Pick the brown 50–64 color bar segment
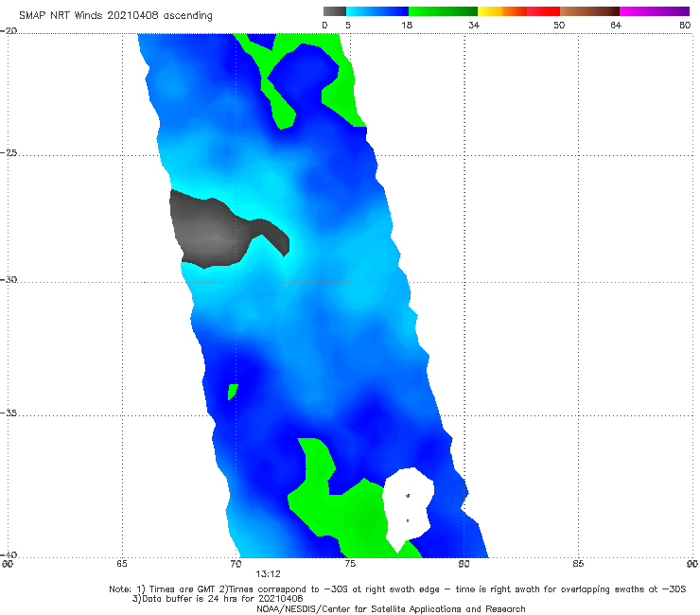 pyautogui.click(x=589, y=11)
